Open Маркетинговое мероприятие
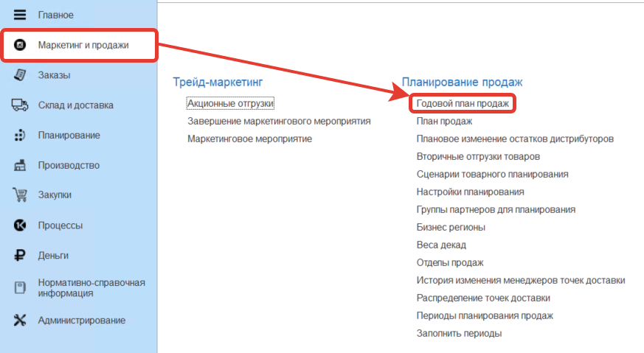The height and width of the screenshot is (353, 644). [250, 139]
